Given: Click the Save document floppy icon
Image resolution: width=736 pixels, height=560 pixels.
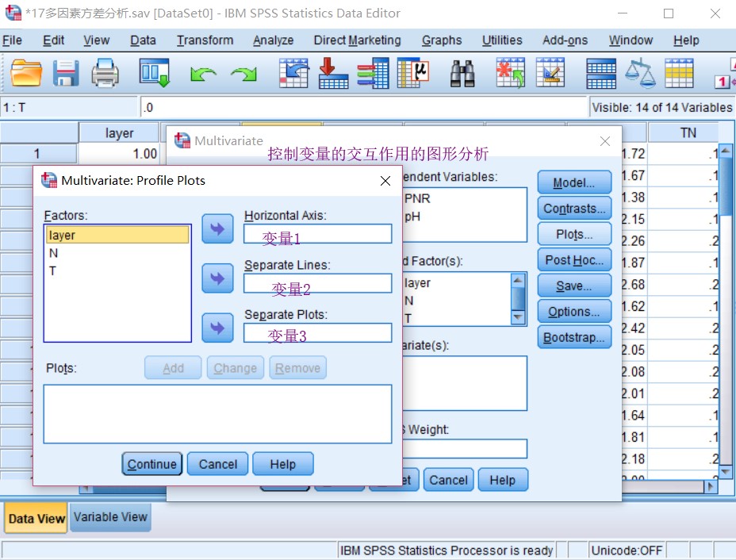Looking at the screenshot, I should 66,73.
